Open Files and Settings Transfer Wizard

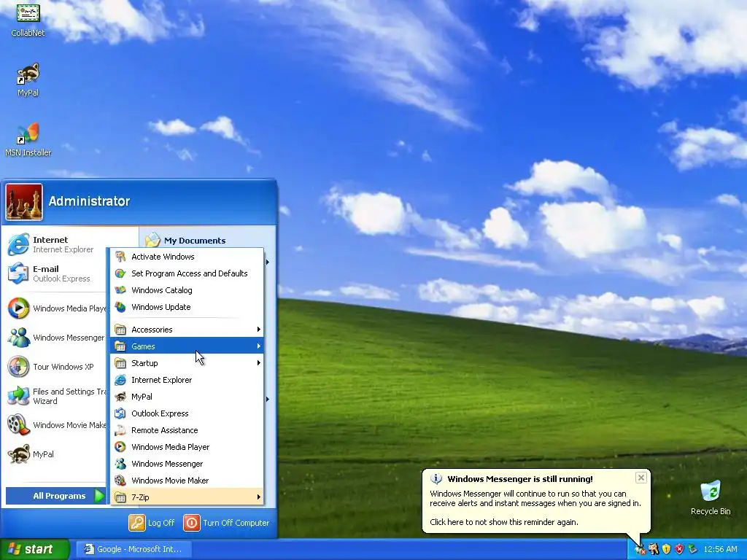56,396
